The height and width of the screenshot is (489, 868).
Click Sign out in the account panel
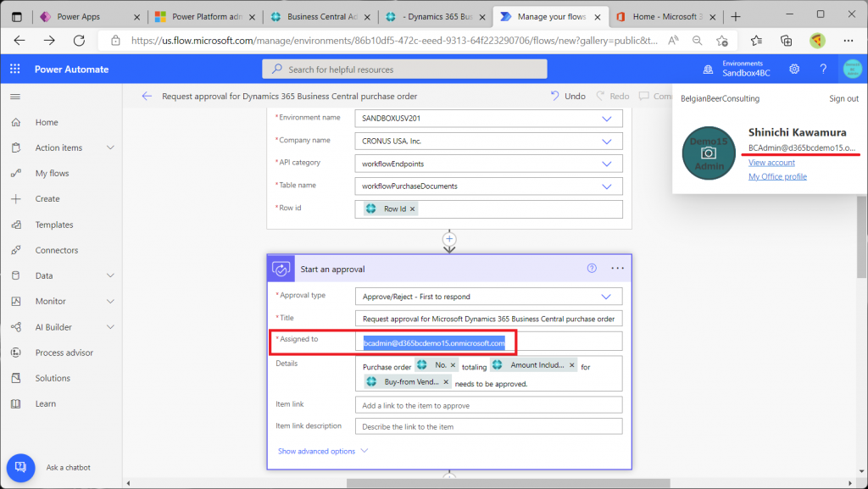[843, 98]
